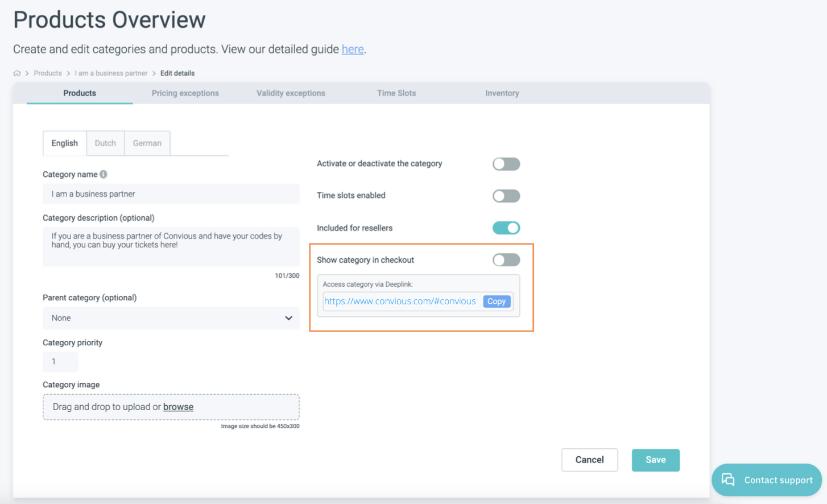This screenshot has height=504, width=827.
Task: Click the Category priority input field
Action: [x=60, y=362]
